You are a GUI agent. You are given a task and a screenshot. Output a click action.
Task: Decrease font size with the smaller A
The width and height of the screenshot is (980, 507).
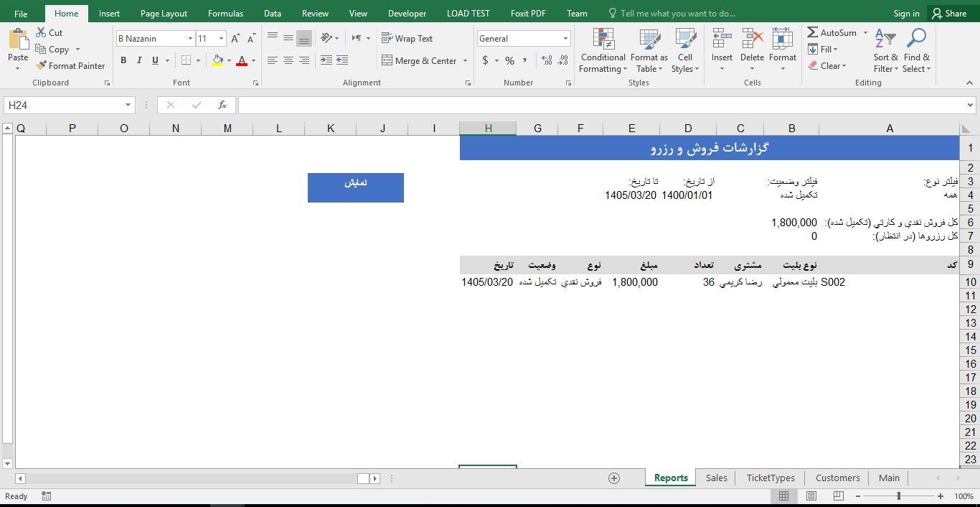[252, 39]
